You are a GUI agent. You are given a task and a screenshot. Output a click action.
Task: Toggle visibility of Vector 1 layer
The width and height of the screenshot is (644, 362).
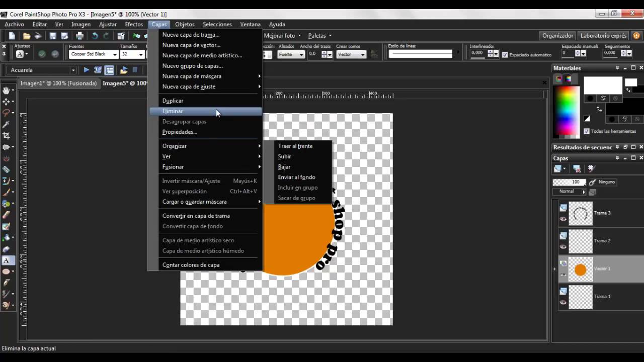point(563,275)
